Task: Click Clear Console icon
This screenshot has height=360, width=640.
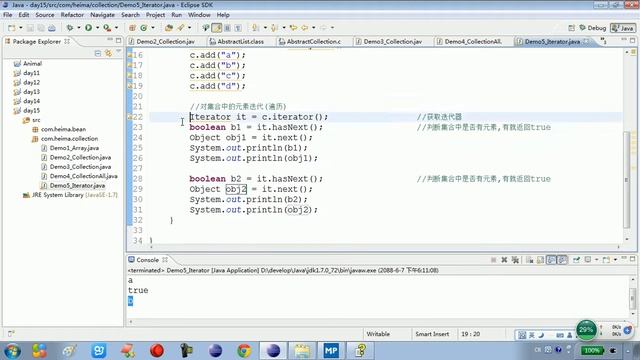Action: [529, 260]
